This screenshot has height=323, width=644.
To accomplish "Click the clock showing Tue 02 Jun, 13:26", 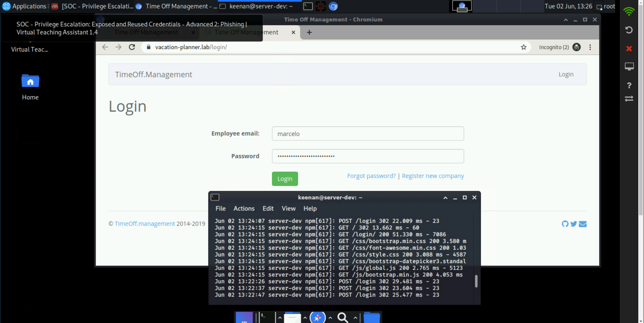I will click(568, 6).
